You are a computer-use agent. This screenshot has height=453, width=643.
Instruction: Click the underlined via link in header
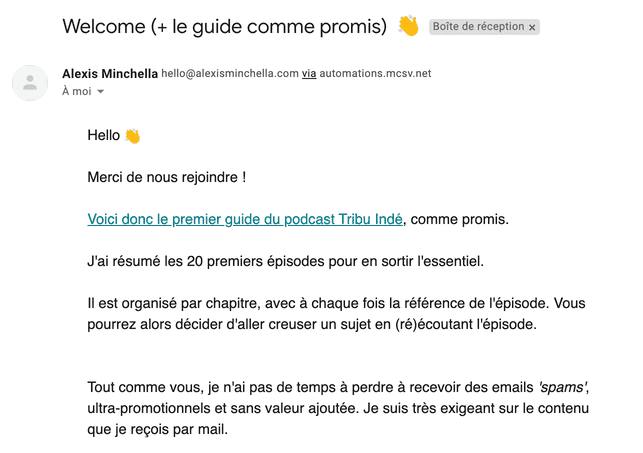(309, 74)
